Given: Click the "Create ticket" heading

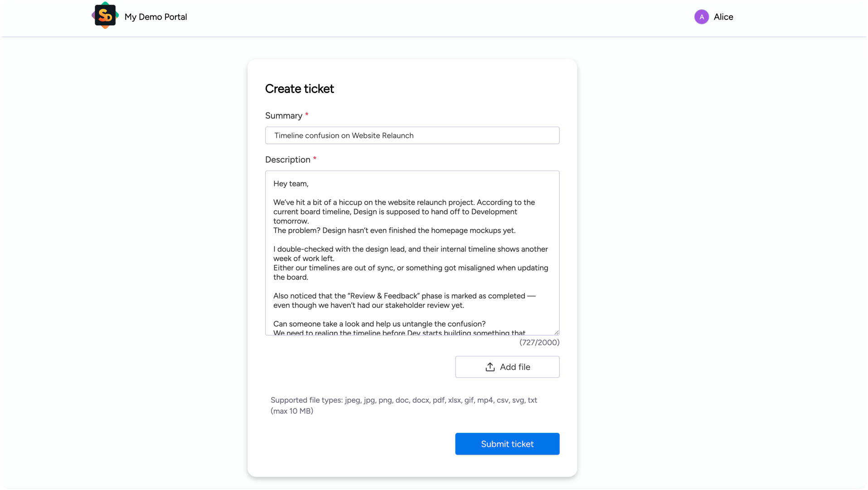Looking at the screenshot, I should pos(299,89).
